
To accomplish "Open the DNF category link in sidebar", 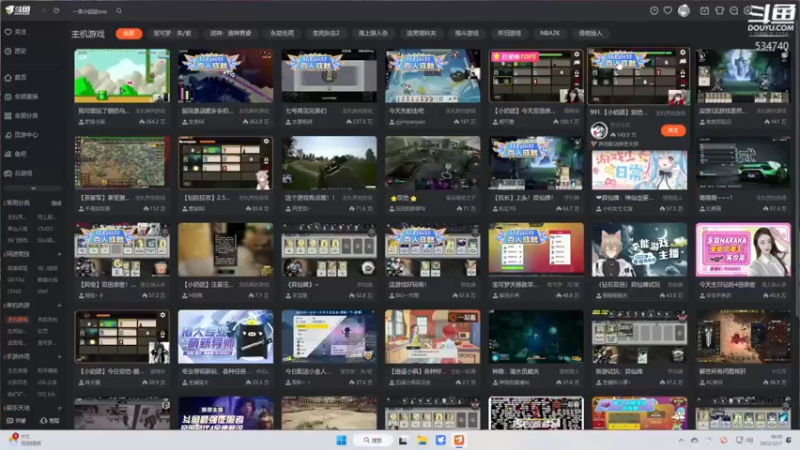I will pyautogui.click(x=42, y=291).
